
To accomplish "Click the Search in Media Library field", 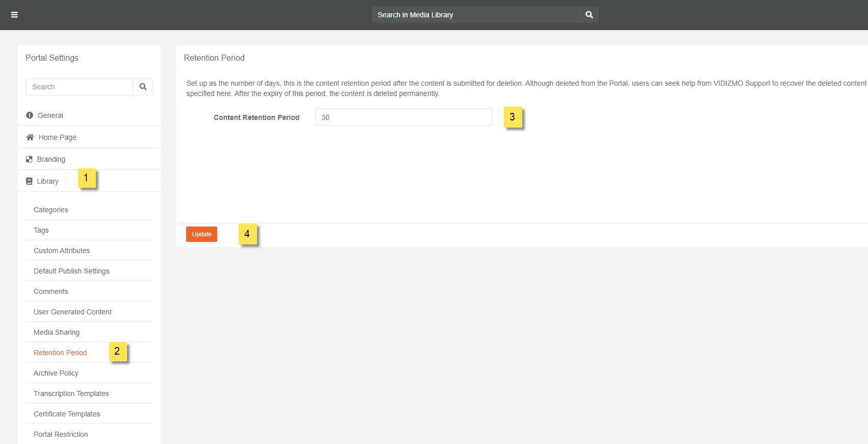I will [x=475, y=15].
